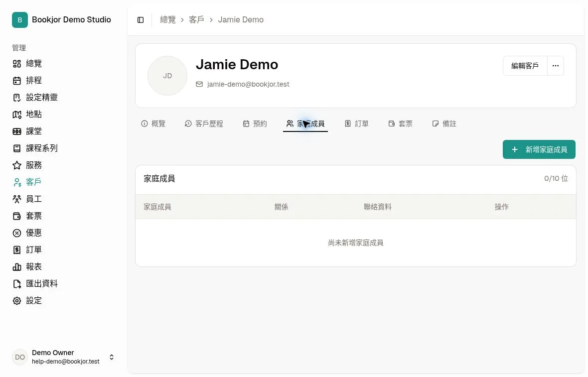The width and height of the screenshot is (588, 377).
Task: Click the 聯絡資料 column header
Action: pos(378,207)
